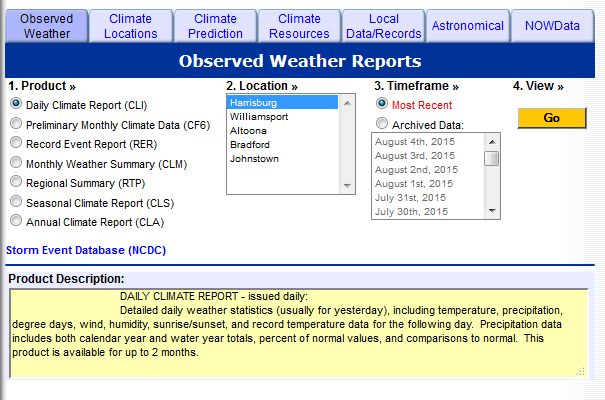
Task: Switch to the Climate Locations tab
Action: point(131,26)
